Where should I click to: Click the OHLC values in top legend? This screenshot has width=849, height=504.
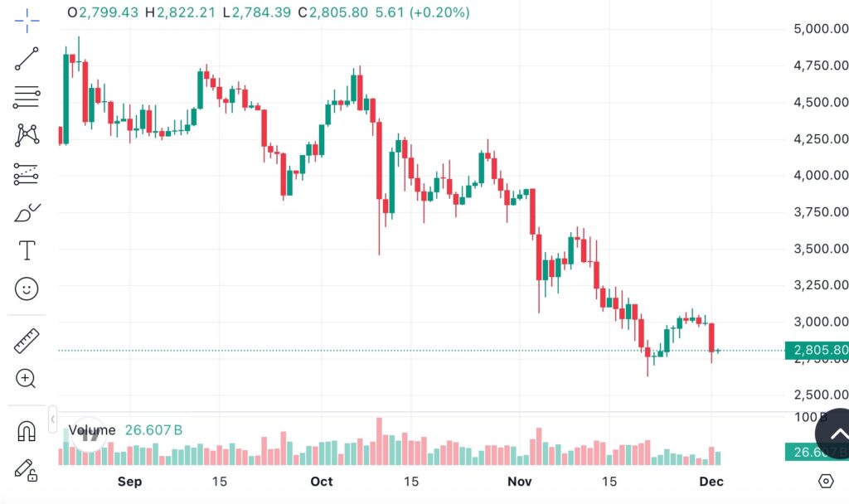click(x=265, y=14)
